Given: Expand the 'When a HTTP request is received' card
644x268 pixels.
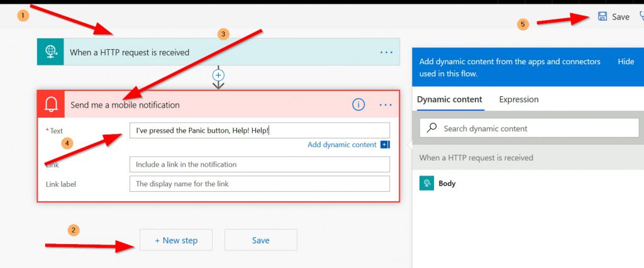Looking at the screenshot, I should point(208,52).
